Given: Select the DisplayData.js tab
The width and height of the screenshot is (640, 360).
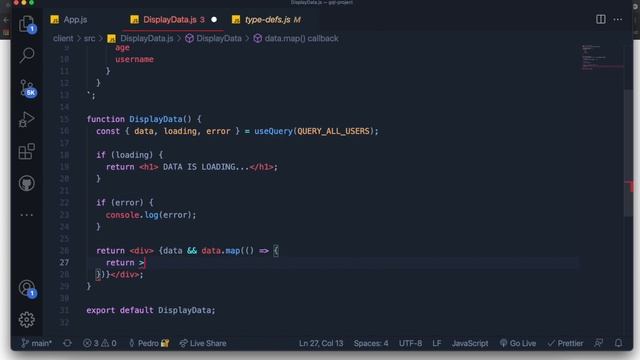Looking at the screenshot, I should 169,20.
